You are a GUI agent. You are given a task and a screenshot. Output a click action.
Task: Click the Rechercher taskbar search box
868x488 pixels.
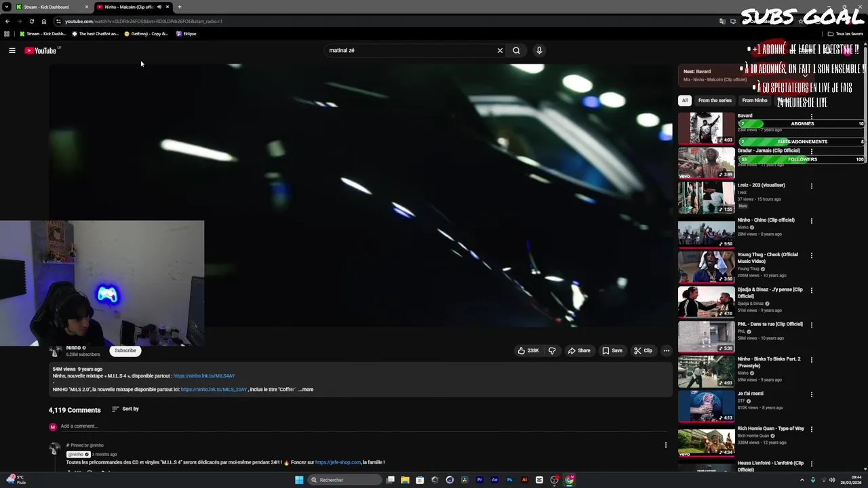tap(345, 480)
